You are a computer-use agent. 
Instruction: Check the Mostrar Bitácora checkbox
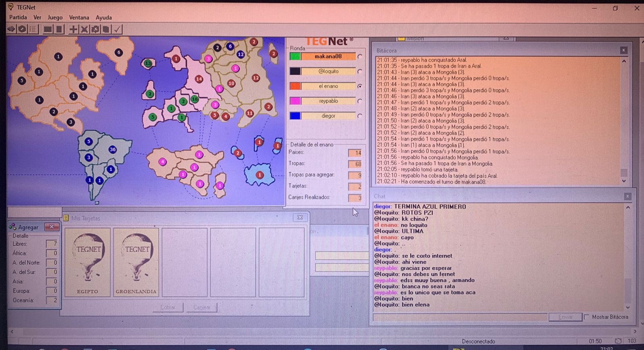(x=586, y=317)
